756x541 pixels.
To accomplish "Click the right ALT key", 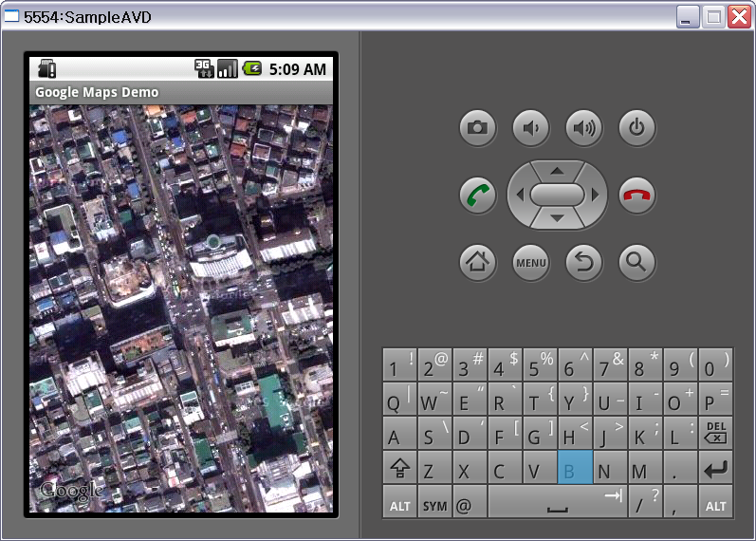I will coord(716,501).
